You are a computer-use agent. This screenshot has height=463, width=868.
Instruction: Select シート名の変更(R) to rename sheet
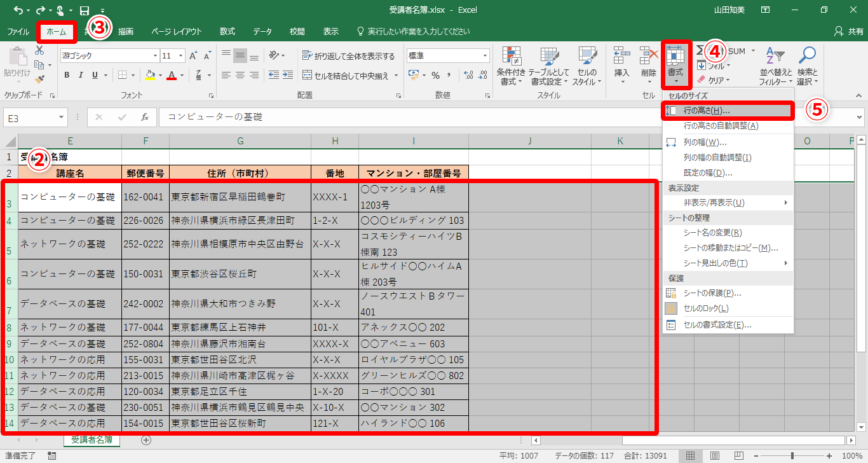(x=728, y=233)
